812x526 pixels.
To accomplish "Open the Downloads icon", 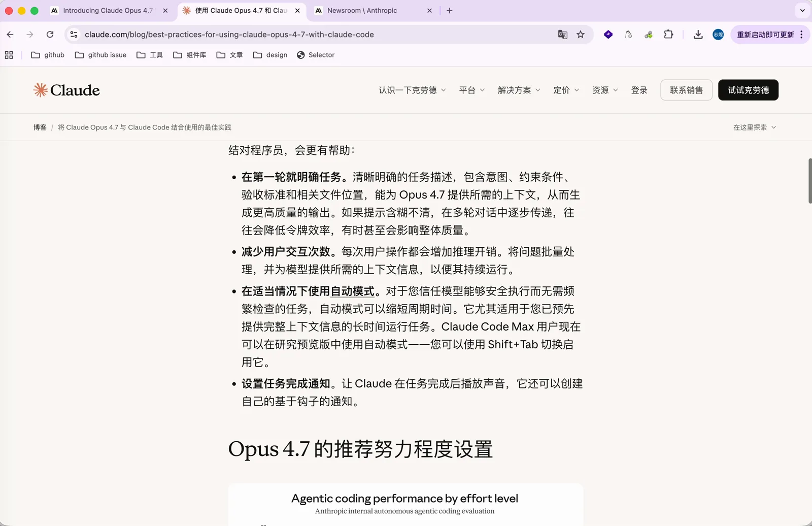I will [698, 35].
